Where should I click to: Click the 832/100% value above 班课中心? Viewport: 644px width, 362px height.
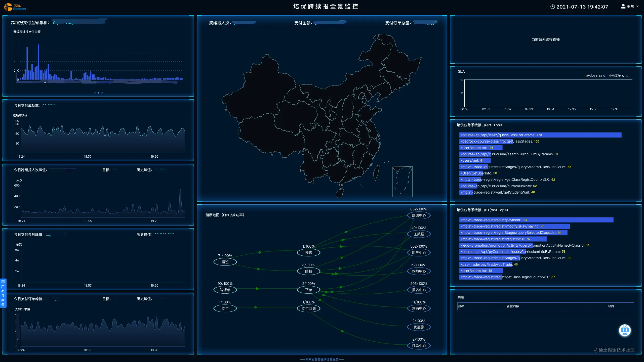click(x=419, y=209)
